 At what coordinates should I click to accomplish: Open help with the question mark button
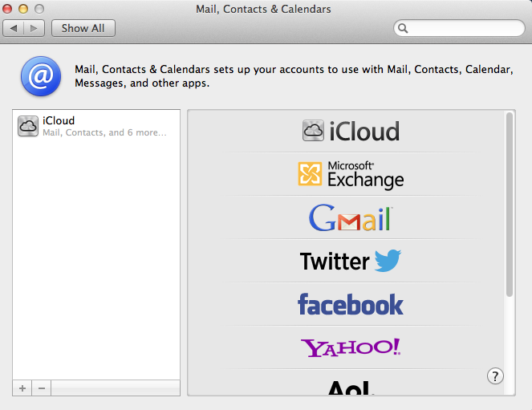tap(495, 376)
